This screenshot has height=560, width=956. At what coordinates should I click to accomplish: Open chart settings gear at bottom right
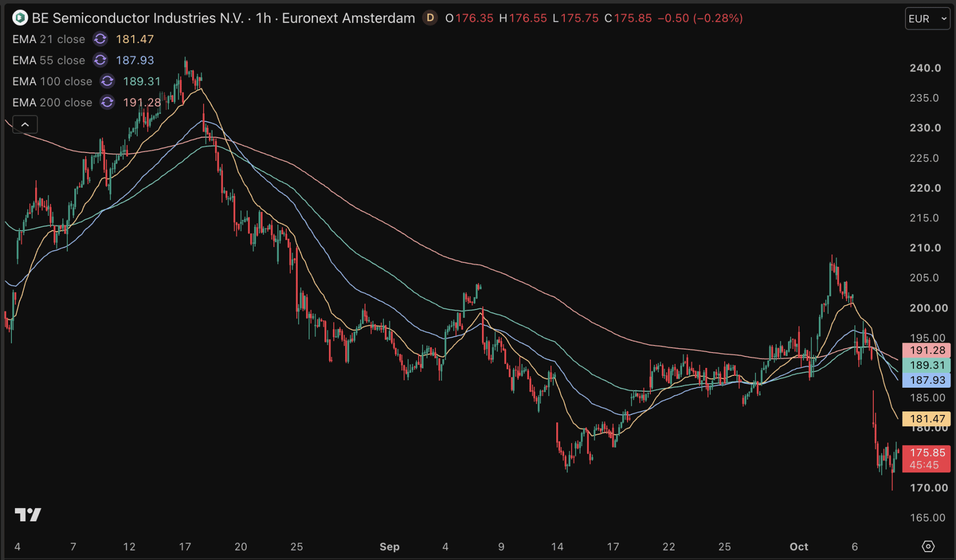tap(928, 546)
